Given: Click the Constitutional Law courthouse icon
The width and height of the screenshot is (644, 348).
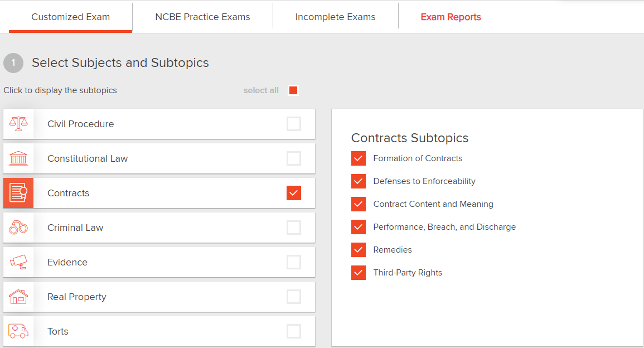Looking at the screenshot, I should pyautogui.click(x=18, y=158).
